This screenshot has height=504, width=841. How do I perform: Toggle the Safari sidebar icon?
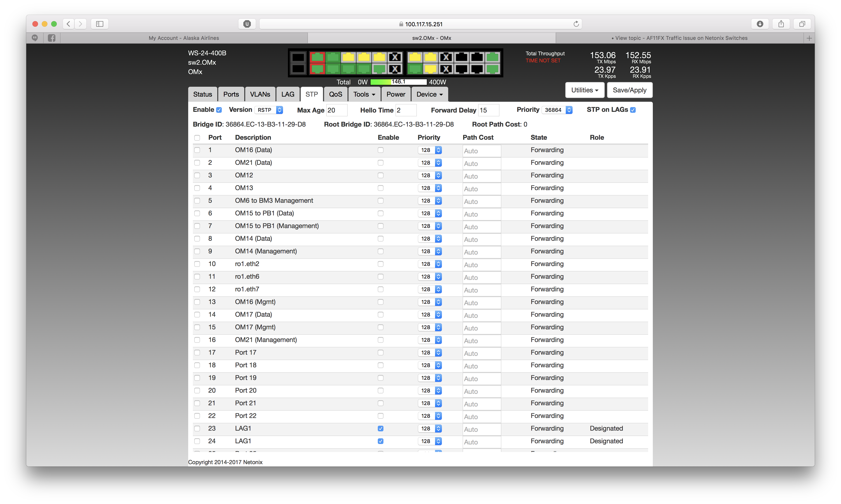click(99, 24)
